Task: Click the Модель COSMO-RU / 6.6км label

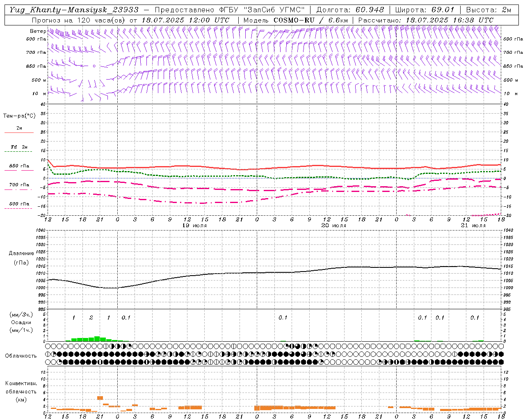Action: point(296,20)
